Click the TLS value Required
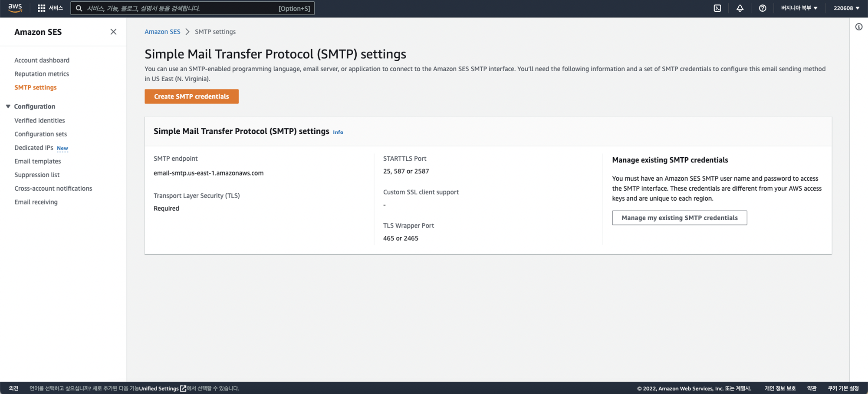Viewport: 868px width, 394px height. point(166,209)
